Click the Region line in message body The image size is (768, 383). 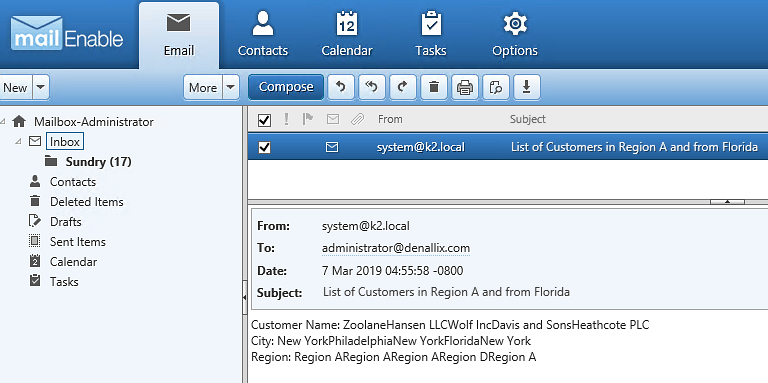(393, 357)
